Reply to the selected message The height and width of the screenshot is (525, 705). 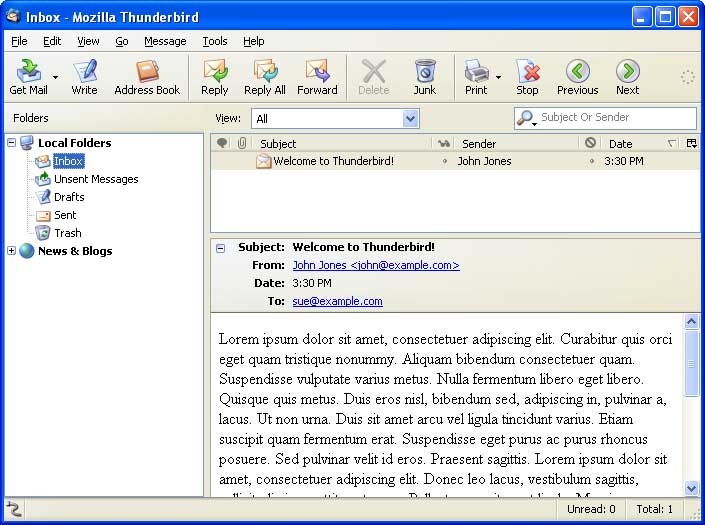click(x=214, y=77)
